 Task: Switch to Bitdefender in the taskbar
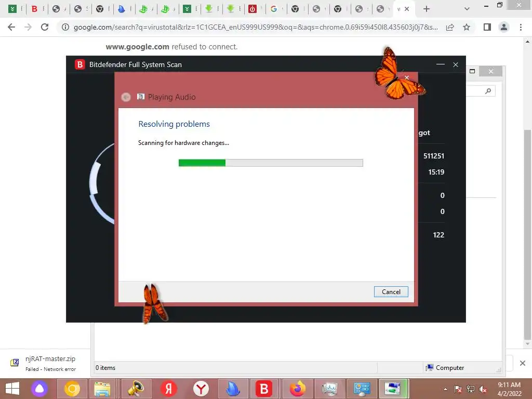pos(264,389)
